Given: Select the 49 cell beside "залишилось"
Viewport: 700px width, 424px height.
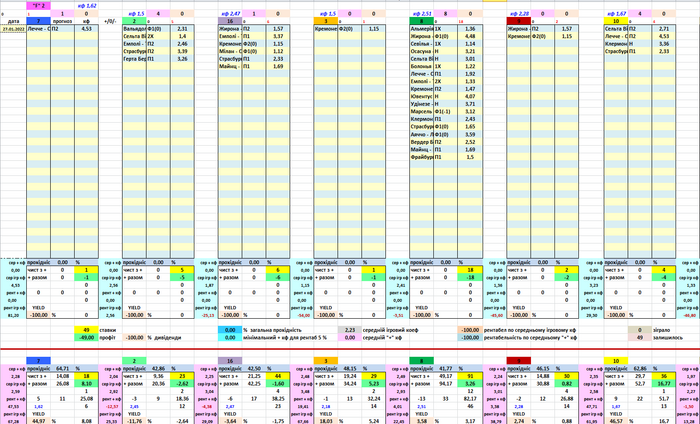Looking at the screenshot, I should (640, 337).
